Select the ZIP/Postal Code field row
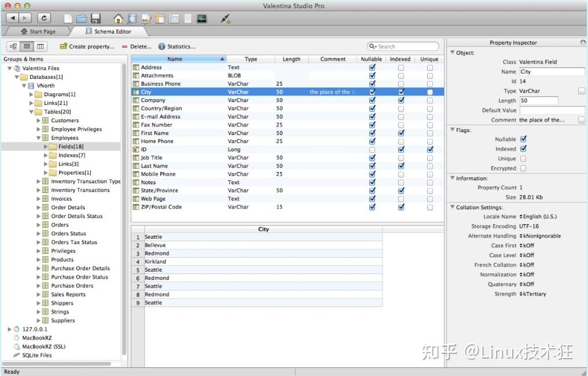 point(287,207)
